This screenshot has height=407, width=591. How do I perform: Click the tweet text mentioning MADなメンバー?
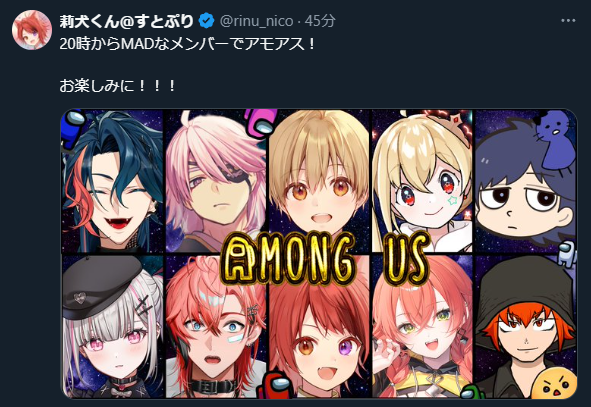(x=187, y=44)
